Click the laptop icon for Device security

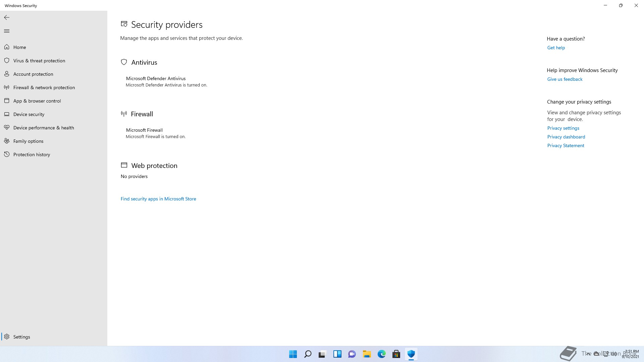[x=7, y=114]
